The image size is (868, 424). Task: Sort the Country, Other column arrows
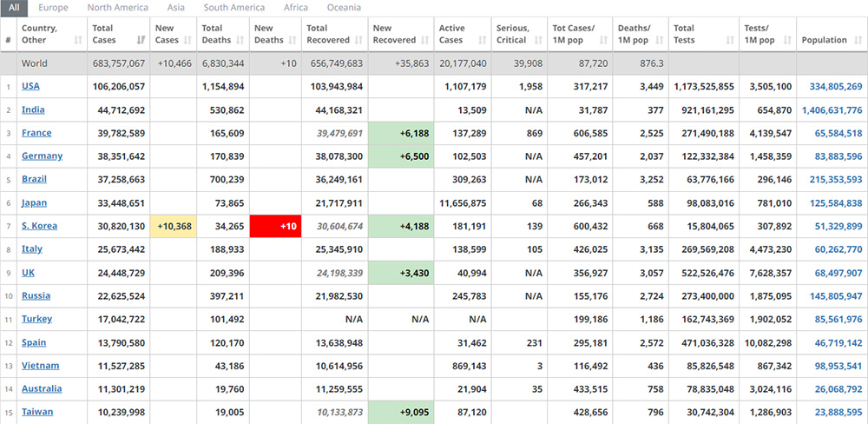tap(79, 40)
